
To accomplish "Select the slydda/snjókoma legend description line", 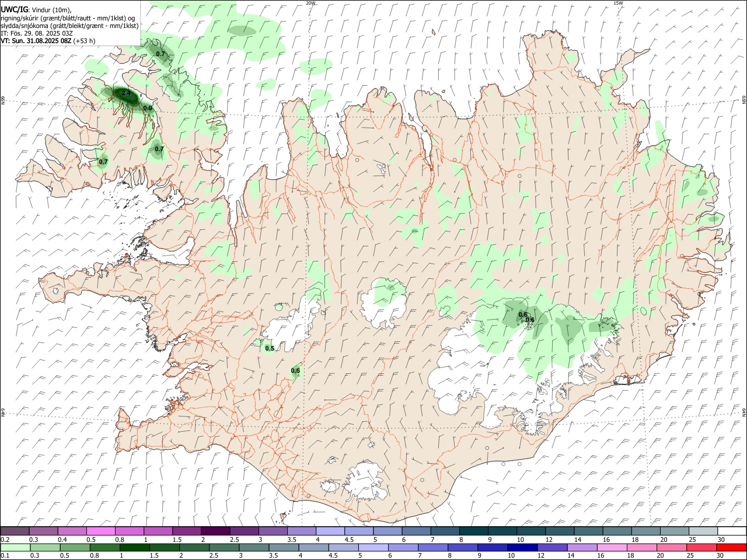I will (69, 25).
